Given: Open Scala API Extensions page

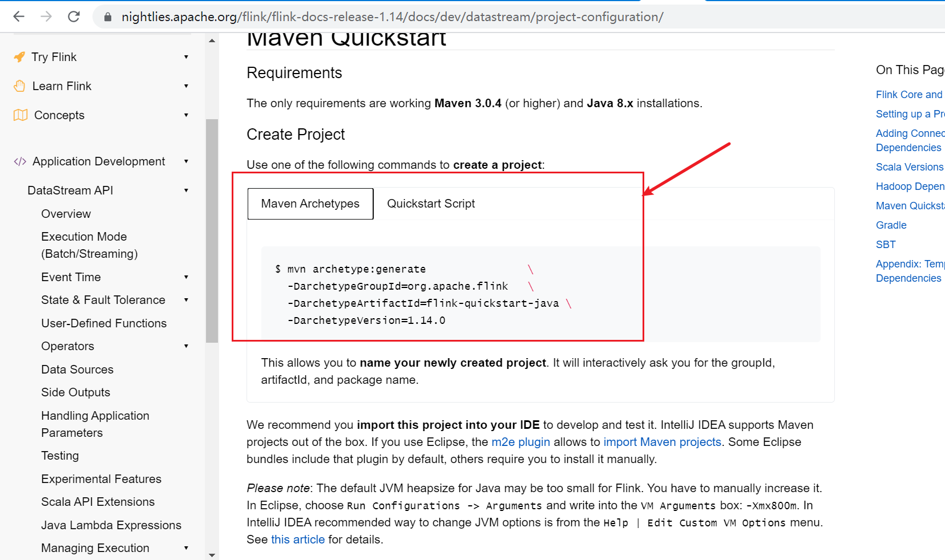Looking at the screenshot, I should coord(98,502).
